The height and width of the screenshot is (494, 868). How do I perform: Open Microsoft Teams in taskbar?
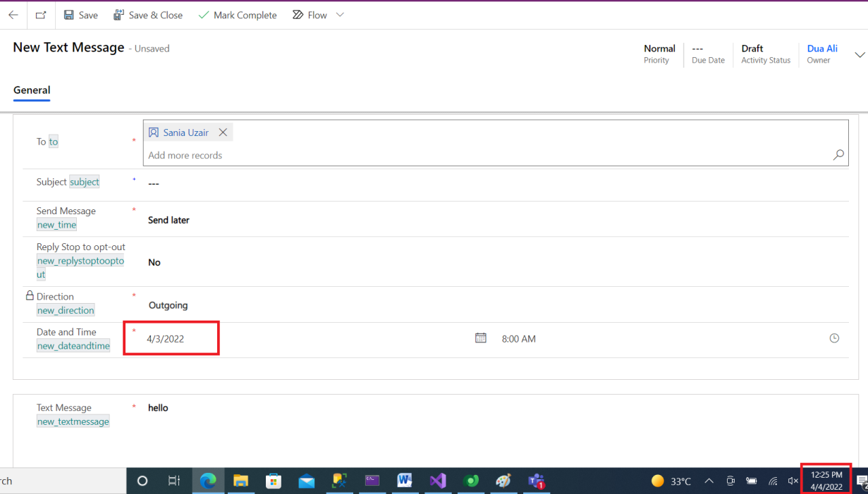pos(536,481)
